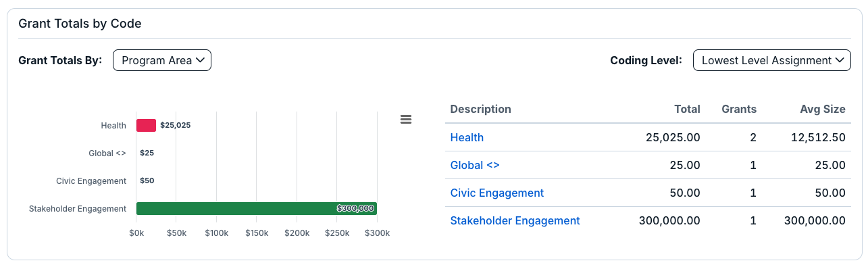The height and width of the screenshot is (265, 868).
Task: Open the Global <> description link
Action: coord(475,165)
